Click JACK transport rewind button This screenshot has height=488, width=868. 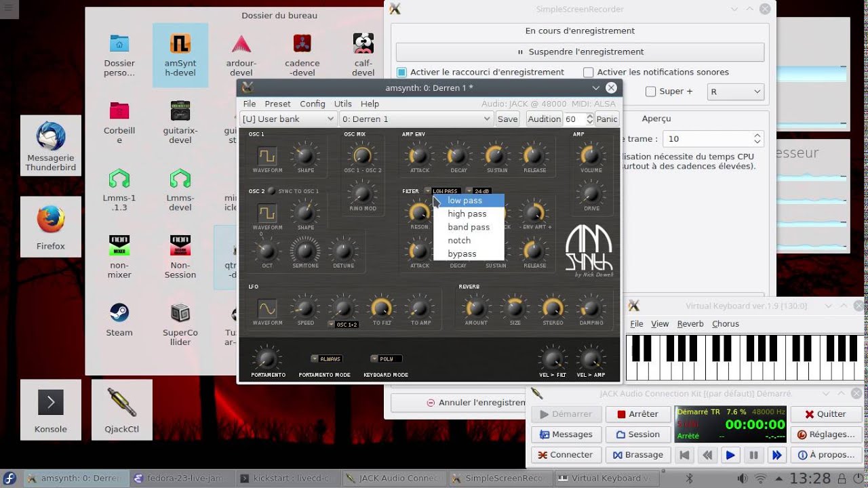pos(707,455)
